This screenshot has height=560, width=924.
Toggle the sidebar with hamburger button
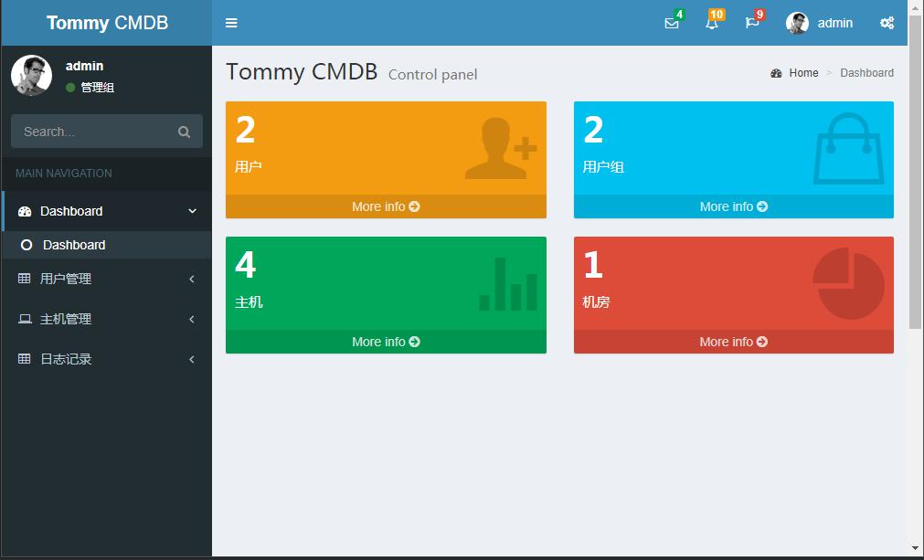click(x=231, y=24)
